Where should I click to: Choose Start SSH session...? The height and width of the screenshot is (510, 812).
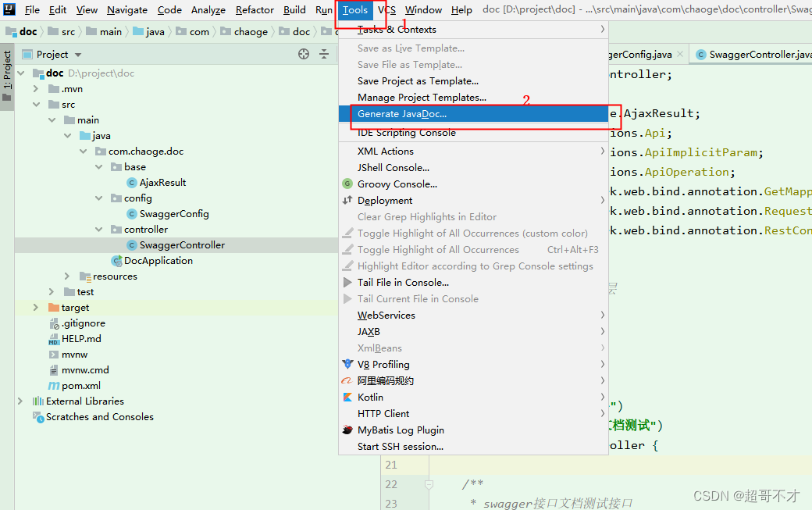click(473, 446)
